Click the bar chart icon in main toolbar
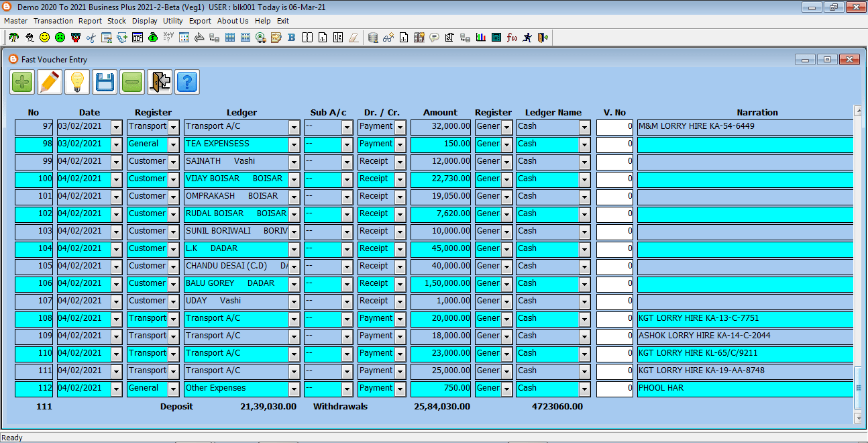868x443 pixels. pyautogui.click(x=480, y=38)
